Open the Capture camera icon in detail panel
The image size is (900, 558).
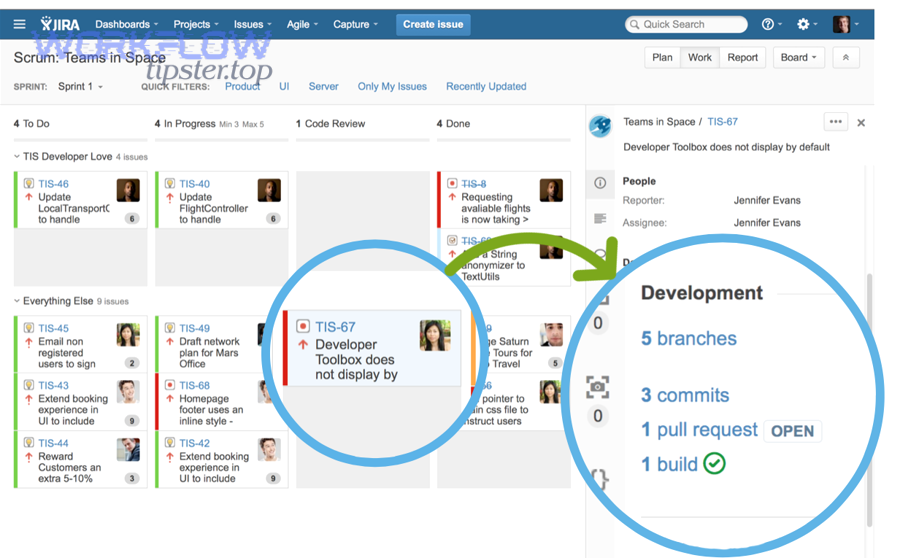tap(598, 387)
